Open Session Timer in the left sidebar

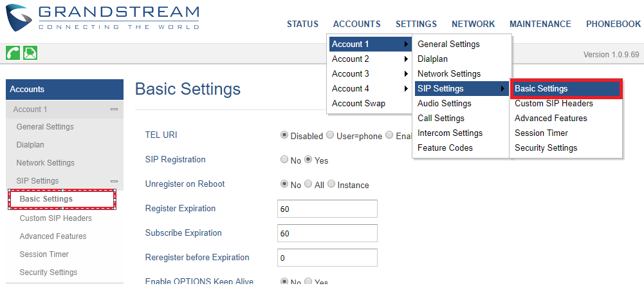44,254
